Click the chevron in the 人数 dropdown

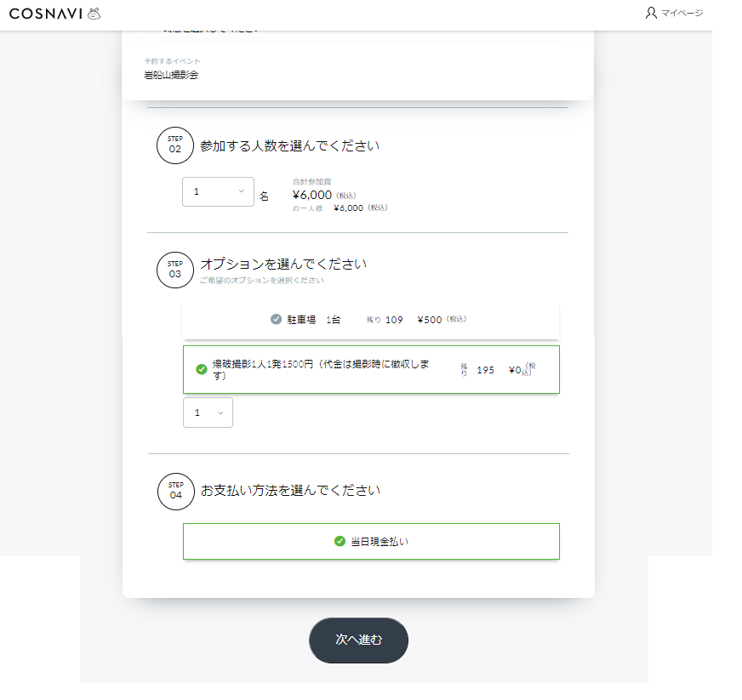coord(242,191)
